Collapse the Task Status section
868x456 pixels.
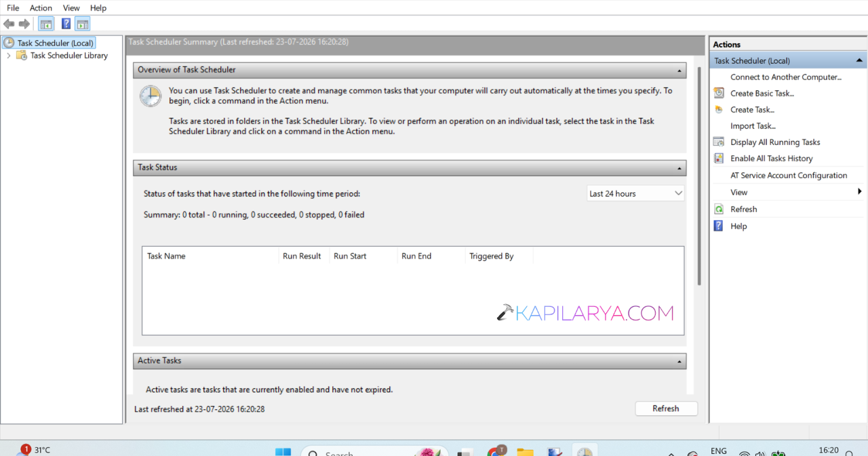click(679, 167)
